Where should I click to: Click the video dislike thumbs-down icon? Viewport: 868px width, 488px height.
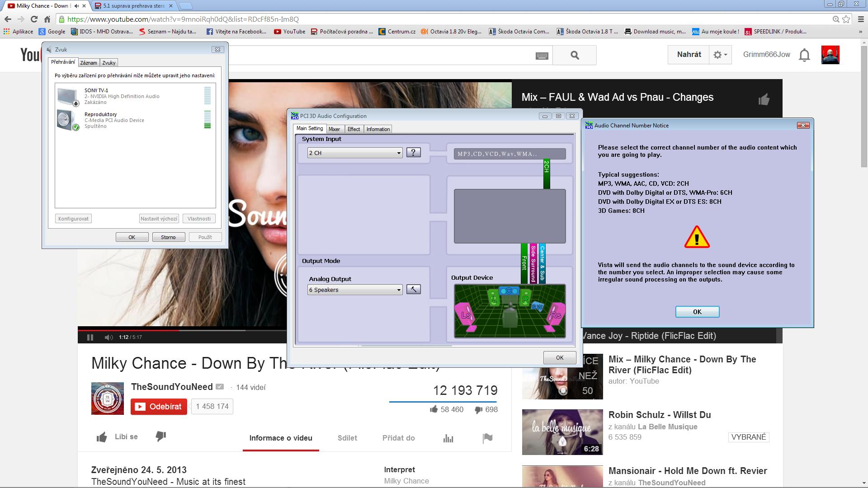[161, 436]
